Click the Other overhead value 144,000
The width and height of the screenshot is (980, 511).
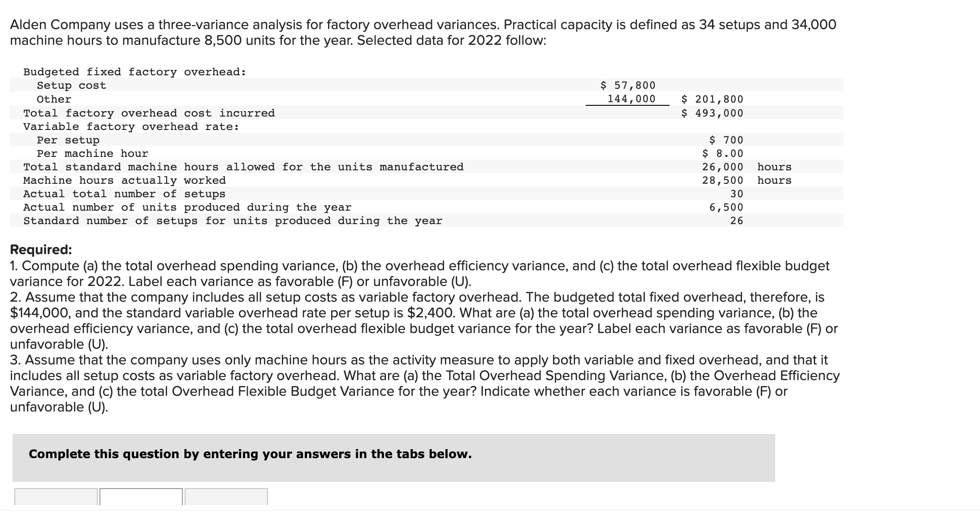[632, 99]
